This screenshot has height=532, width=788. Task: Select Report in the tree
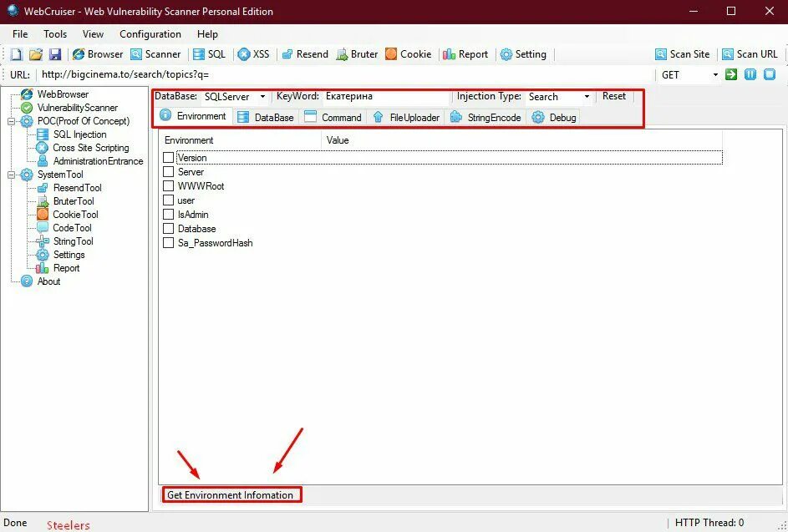[x=66, y=268]
